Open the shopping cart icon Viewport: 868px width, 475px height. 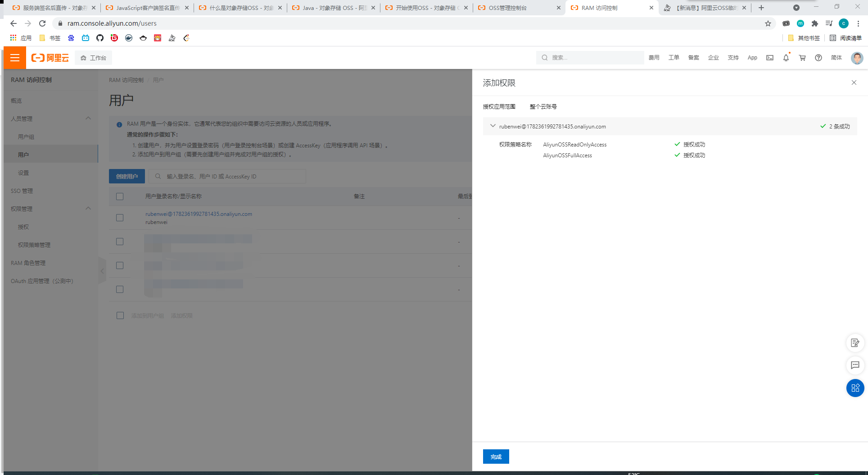[802, 58]
